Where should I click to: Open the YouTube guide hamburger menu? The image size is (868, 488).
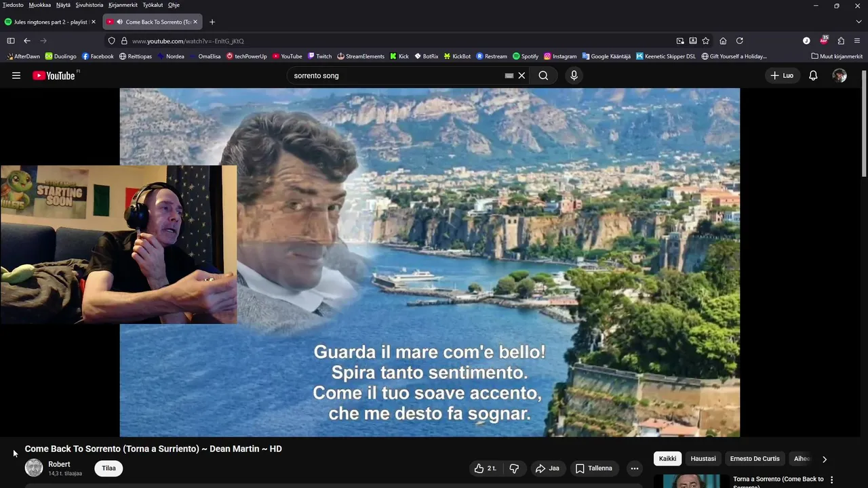[x=16, y=75]
